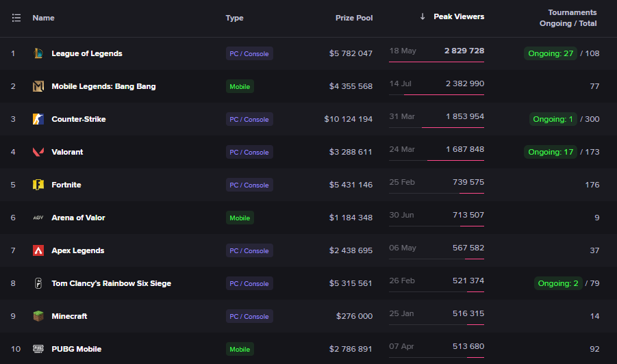Open Tom Clancy's Rainbow Six Siege page
The width and height of the screenshot is (617, 364).
point(112,283)
